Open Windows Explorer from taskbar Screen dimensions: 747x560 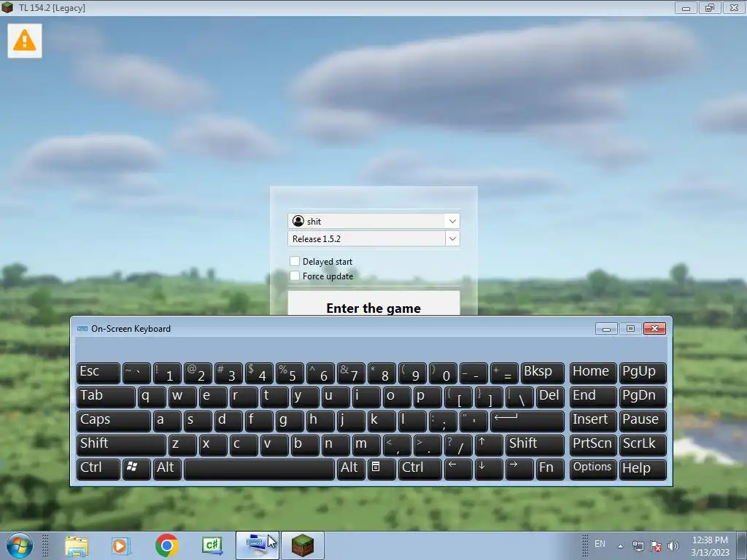click(77, 545)
